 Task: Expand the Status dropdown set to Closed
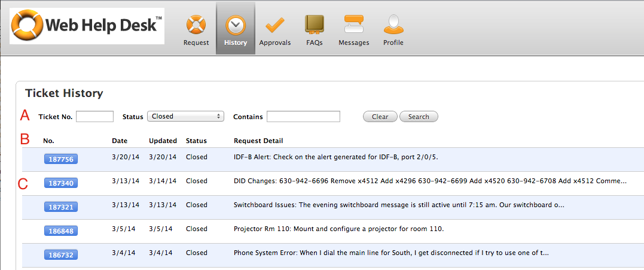click(x=185, y=117)
